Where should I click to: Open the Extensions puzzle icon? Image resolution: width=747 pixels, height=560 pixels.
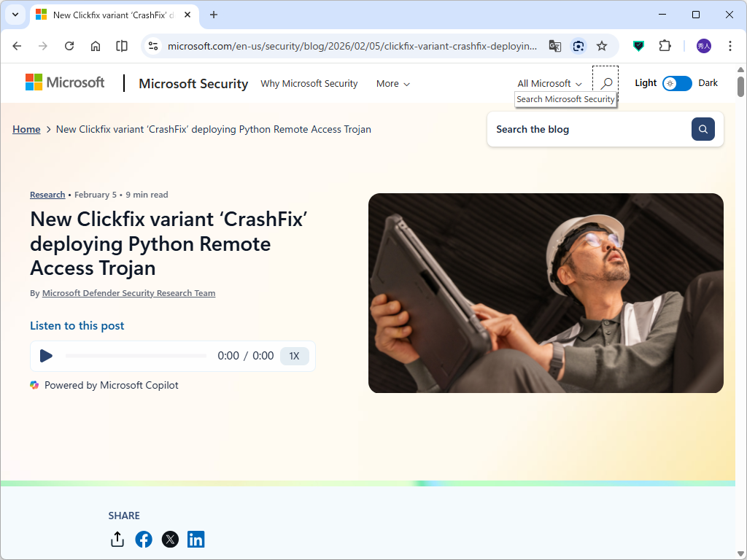click(665, 46)
